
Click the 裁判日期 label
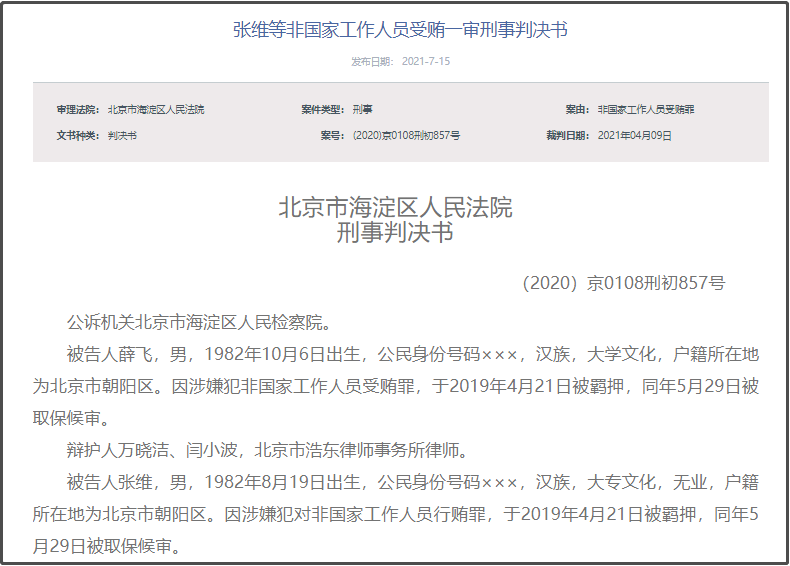click(568, 136)
